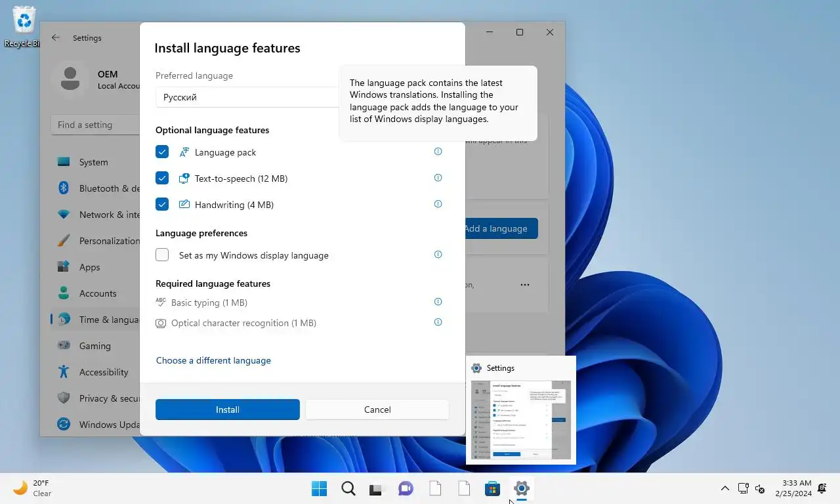840x504 pixels.
Task: Uncheck the Language pack checkbox
Action: coord(162,152)
